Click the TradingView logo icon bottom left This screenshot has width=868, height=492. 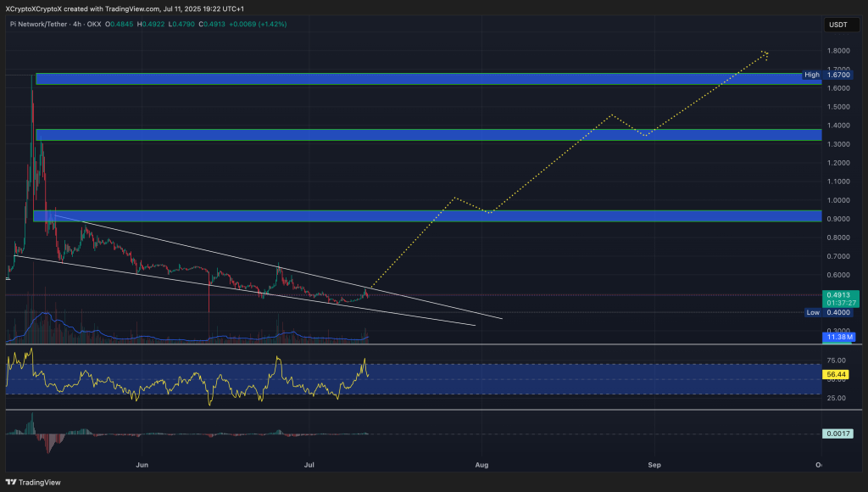pos(9,482)
